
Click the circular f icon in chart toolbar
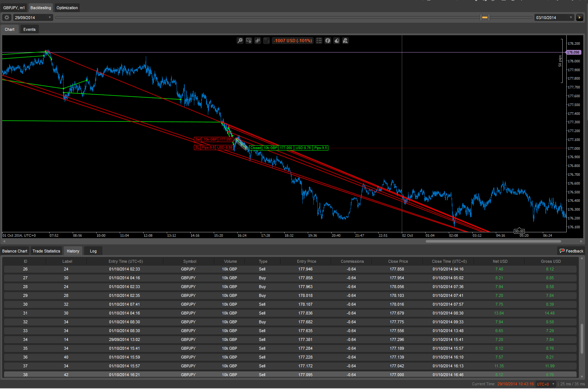click(x=328, y=41)
